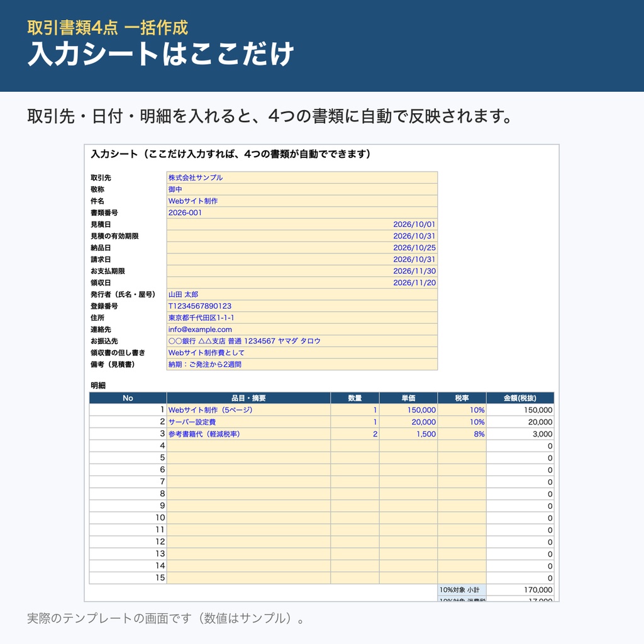Click the 取引書類4点 一括作成 subtitle
The width and height of the screenshot is (644, 644).
108,28
